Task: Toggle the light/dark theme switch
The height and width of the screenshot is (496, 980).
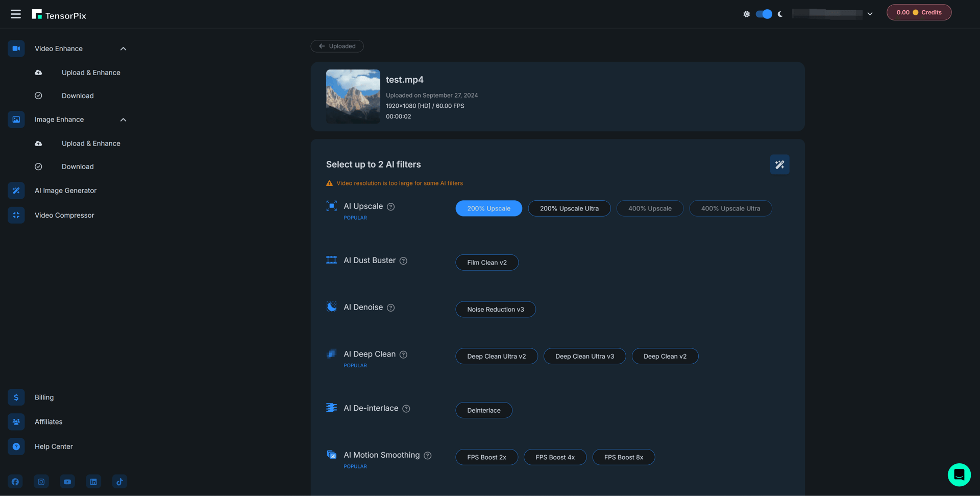Action: click(x=764, y=14)
